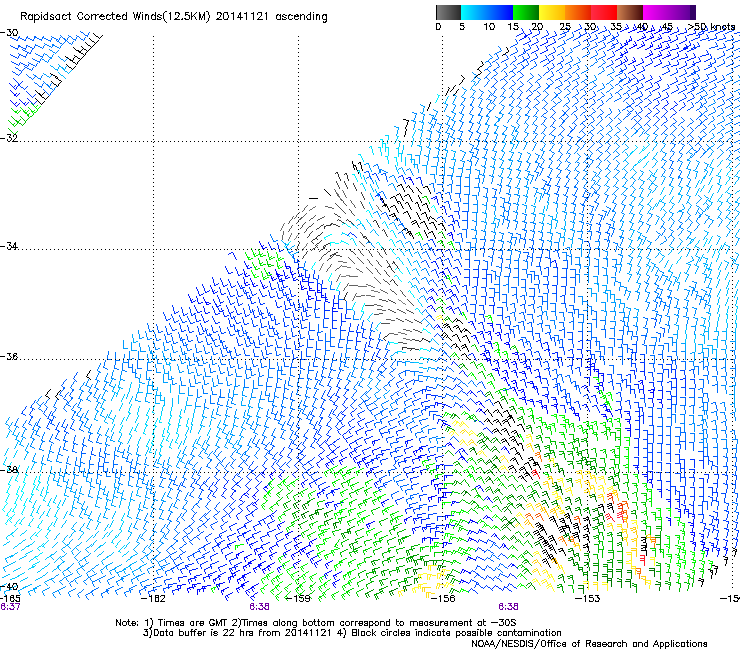Click the longitude label -153
The height and width of the screenshot is (650, 740).
pos(587,599)
